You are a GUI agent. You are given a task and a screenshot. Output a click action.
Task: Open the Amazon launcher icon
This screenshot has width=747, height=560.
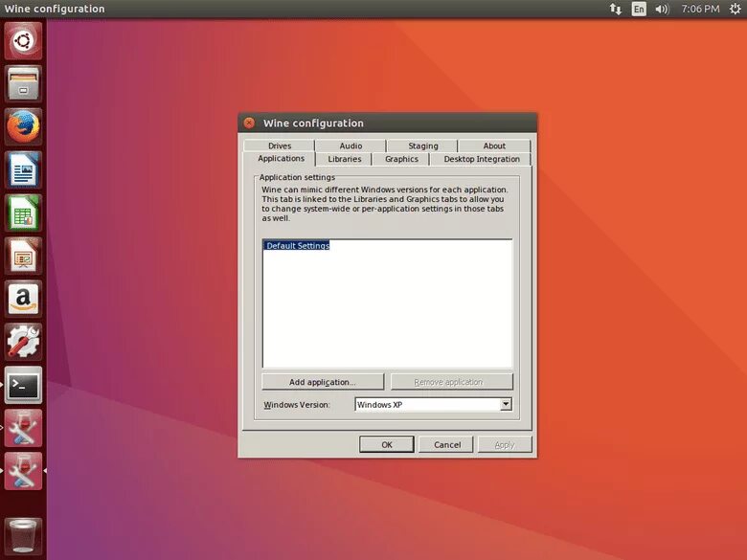23,299
